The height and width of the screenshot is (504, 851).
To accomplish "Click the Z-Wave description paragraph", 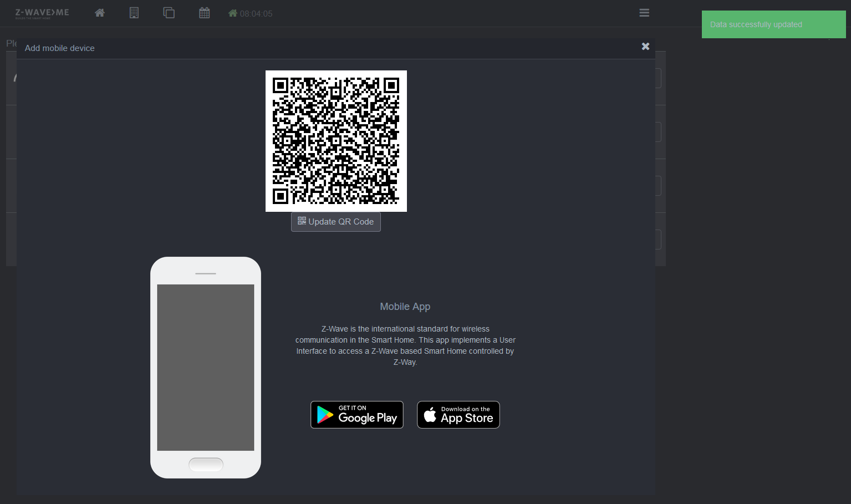I will (x=405, y=345).
